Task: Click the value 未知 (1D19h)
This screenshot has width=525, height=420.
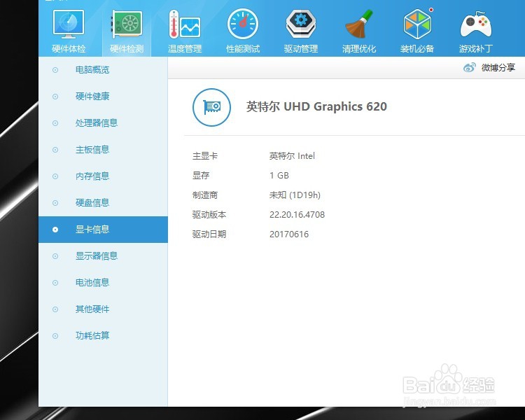Action: click(295, 195)
